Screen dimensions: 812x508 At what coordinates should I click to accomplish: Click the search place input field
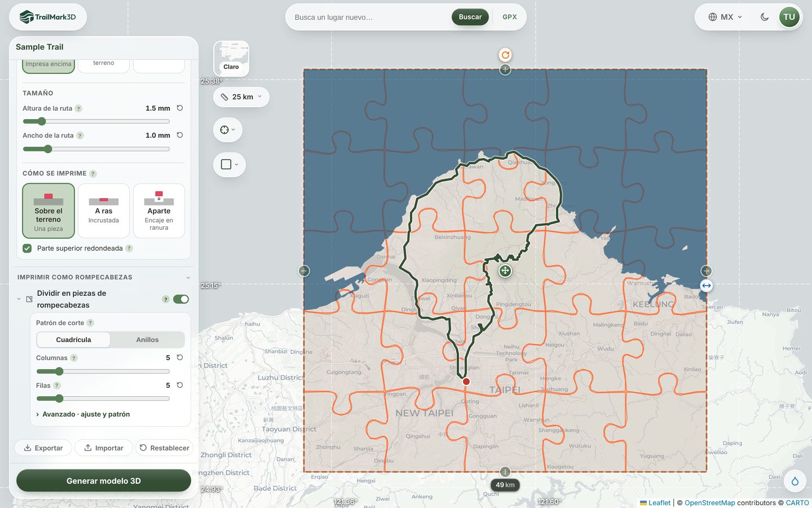[x=369, y=17]
